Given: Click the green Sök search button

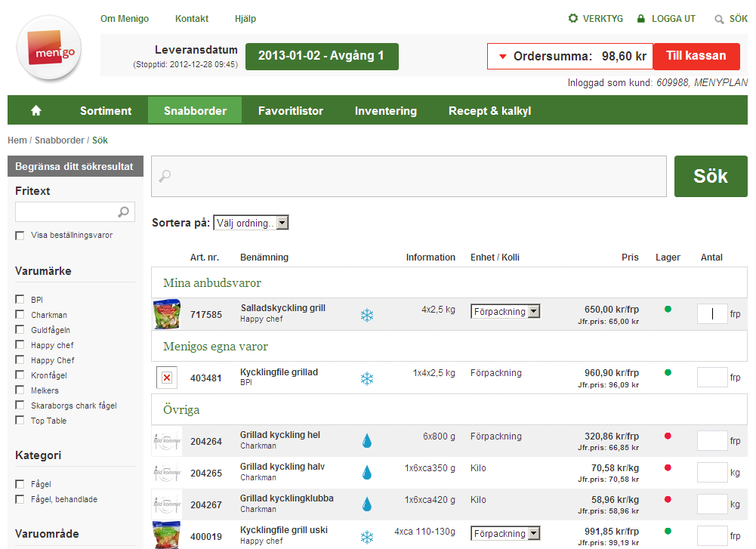Looking at the screenshot, I should (x=711, y=176).
